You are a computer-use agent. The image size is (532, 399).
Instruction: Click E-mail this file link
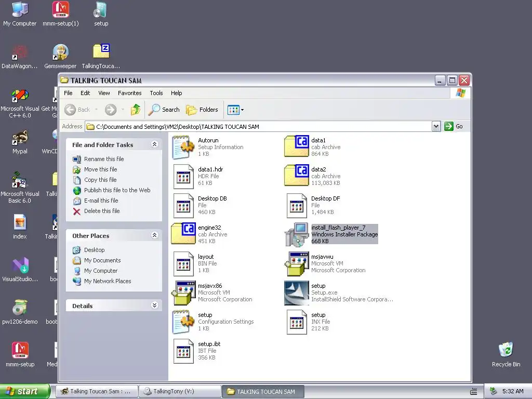click(101, 201)
